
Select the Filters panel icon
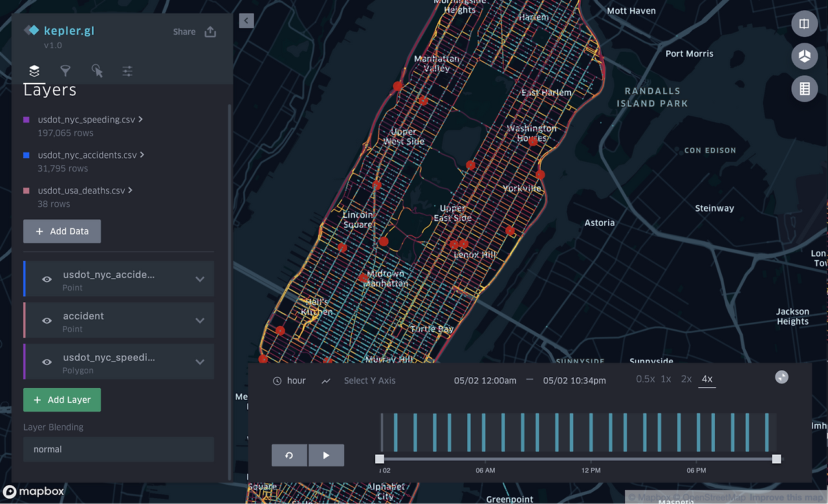point(65,71)
